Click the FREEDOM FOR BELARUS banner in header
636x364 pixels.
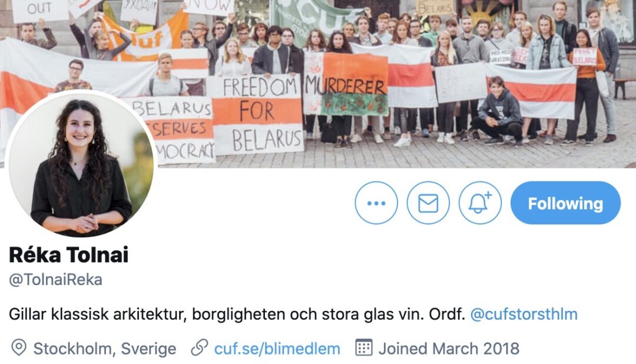pos(256,114)
